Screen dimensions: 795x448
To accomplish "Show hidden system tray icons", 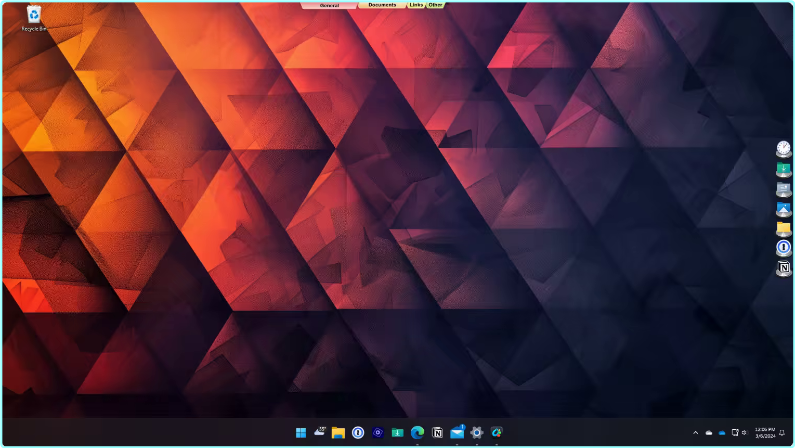I will 696,433.
